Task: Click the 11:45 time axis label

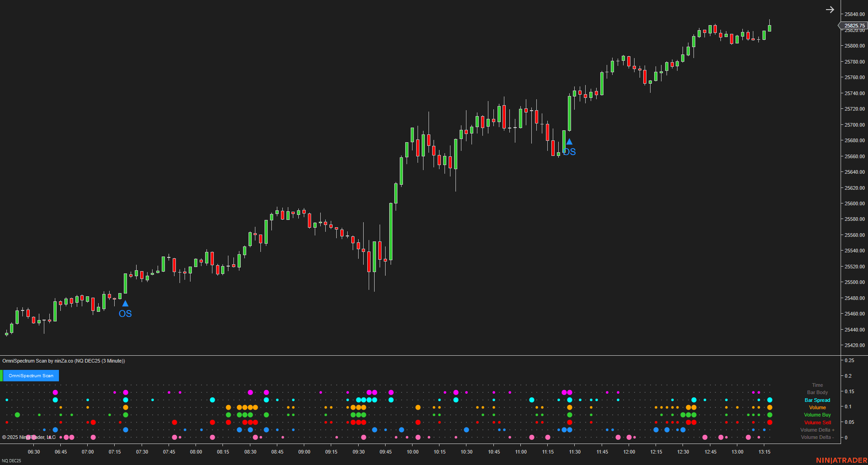Action: coord(602,452)
